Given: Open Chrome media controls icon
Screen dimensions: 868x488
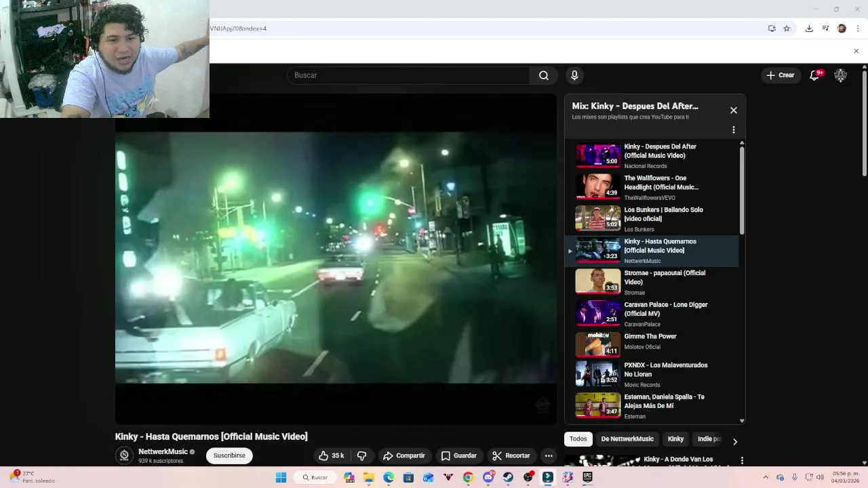Looking at the screenshot, I should click(x=825, y=28).
